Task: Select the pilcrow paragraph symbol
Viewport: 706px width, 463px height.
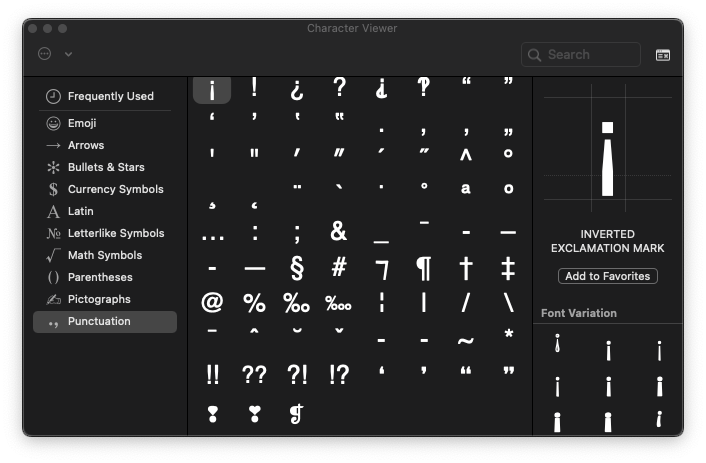Action: click(x=424, y=268)
